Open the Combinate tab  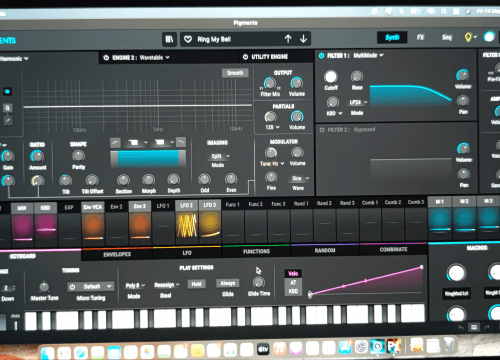pyautogui.click(x=393, y=249)
